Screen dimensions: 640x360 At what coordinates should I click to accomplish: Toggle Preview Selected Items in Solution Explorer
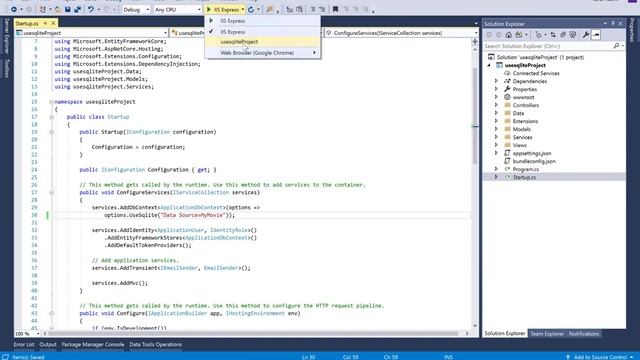596,35
